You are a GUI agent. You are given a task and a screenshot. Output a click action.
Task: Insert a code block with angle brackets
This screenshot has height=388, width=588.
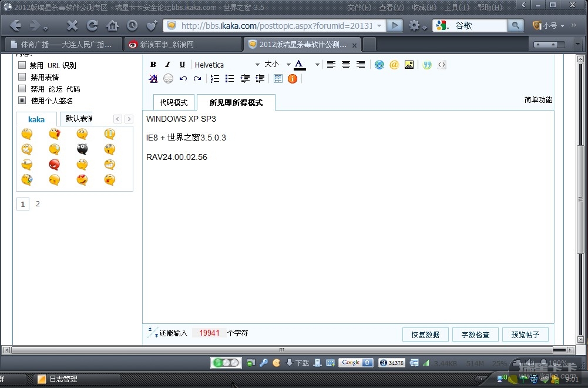(x=442, y=65)
